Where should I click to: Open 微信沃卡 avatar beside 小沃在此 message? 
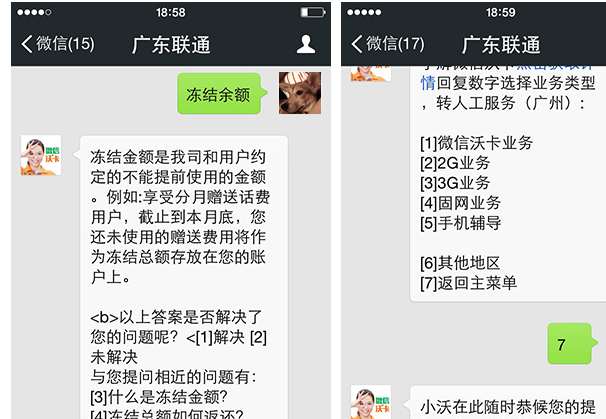[x=371, y=402]
